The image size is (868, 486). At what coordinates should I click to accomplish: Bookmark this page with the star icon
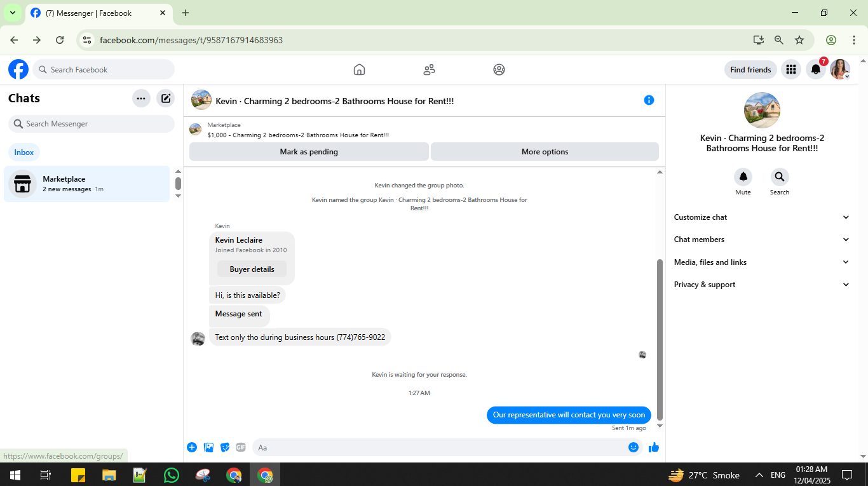tap(799, 40)
